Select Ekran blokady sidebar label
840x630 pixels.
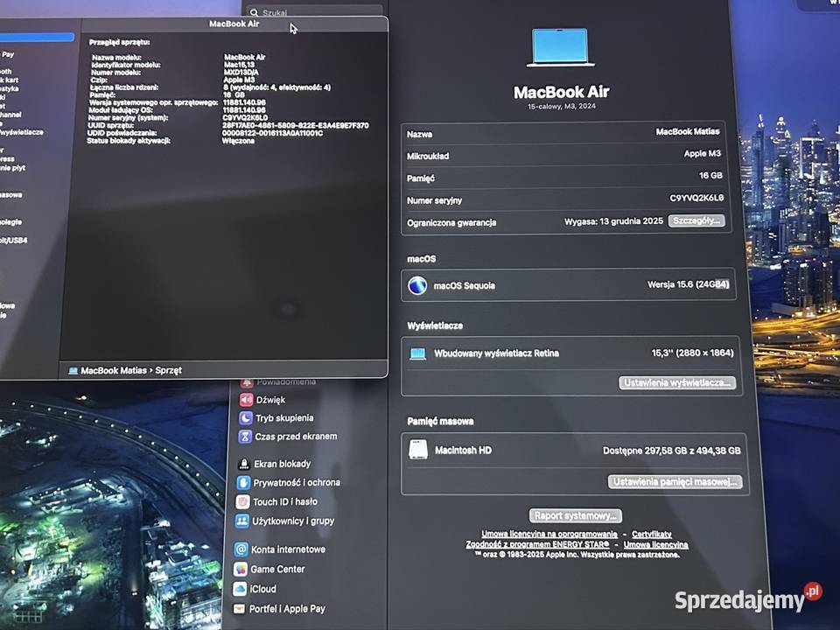point(283,464)
